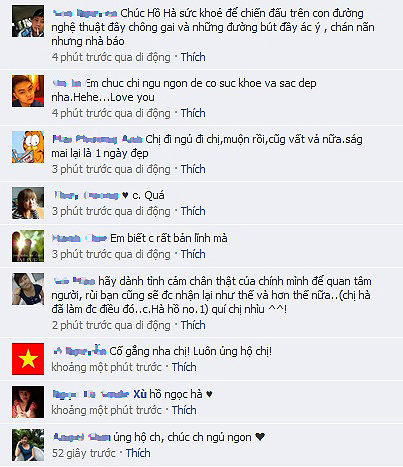Like the 'Chúc Hồ Hà sức khoẻ' comment
The image size is (403, 467).
click(193, 57)
